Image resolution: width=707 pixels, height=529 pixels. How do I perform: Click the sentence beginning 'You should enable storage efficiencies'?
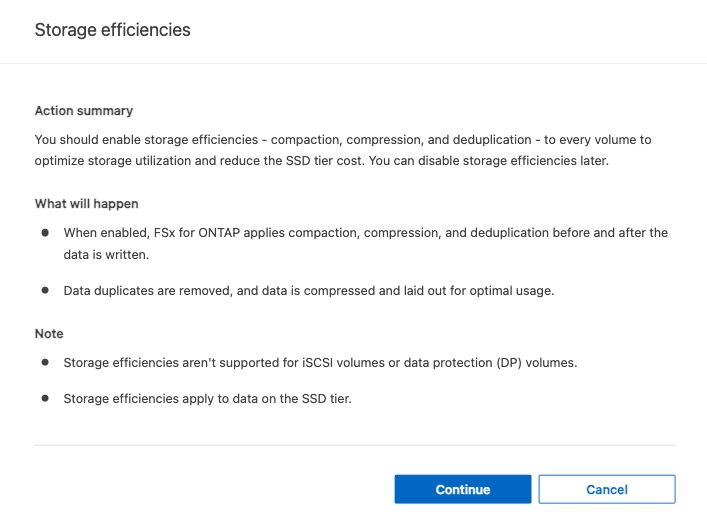[x=343, y=150]
